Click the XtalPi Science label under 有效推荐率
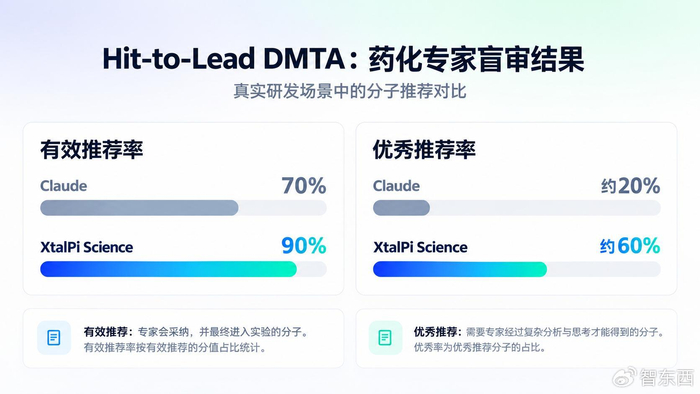The width and height of the screenshot is (700, 394). tap(87, 247)
